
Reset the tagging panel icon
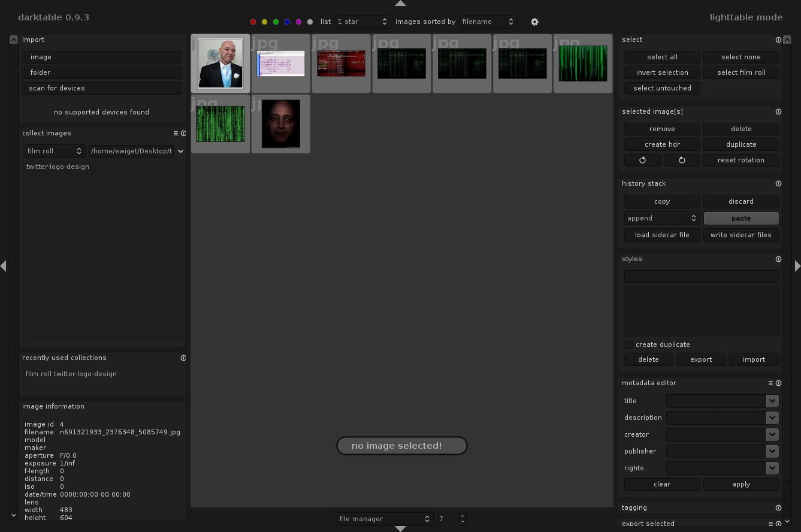(778, 507)
